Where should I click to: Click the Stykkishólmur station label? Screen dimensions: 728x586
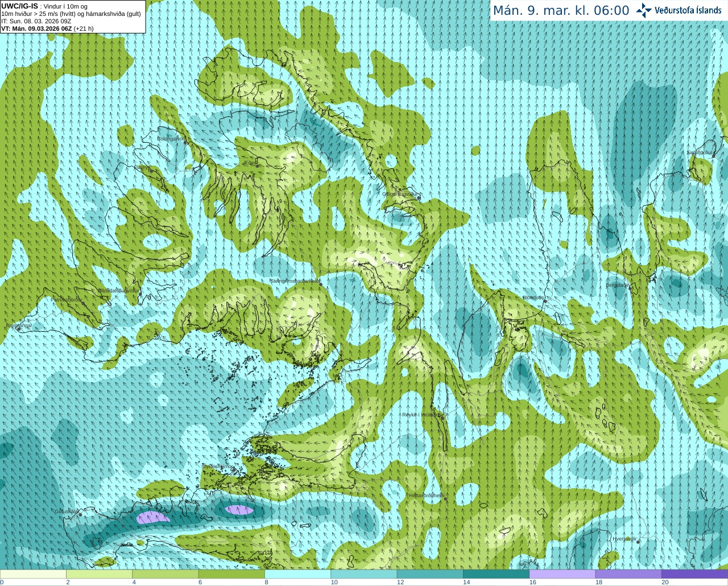click(x=218, y=467)
